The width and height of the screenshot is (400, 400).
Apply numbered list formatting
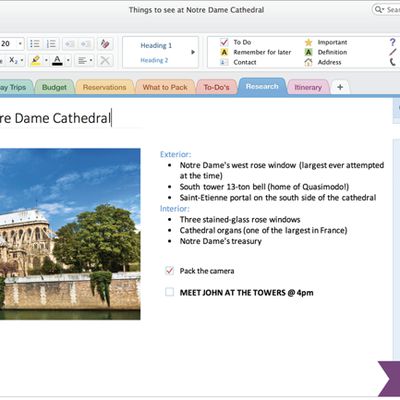[51, 44]
